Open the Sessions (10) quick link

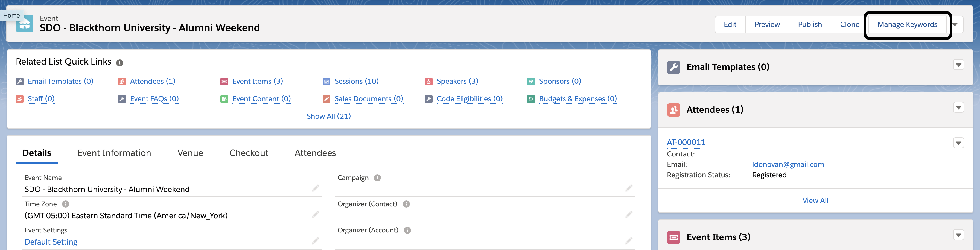[x=357, y=82]
